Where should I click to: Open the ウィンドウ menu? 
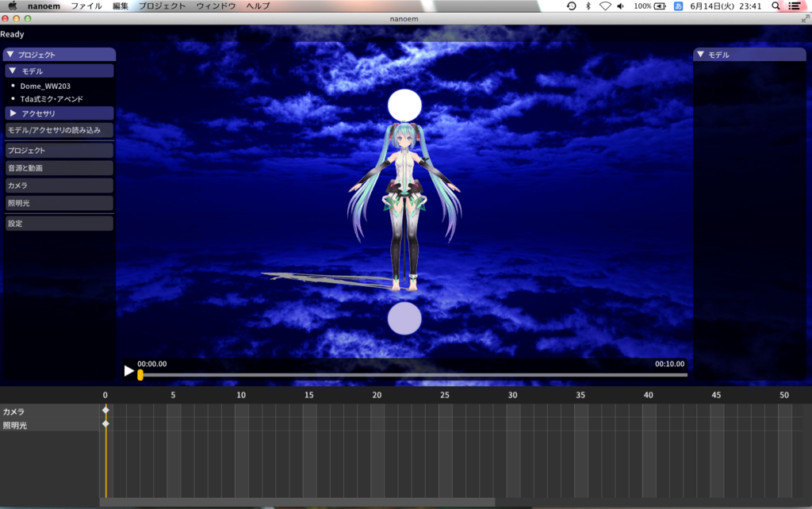point(216,6)
